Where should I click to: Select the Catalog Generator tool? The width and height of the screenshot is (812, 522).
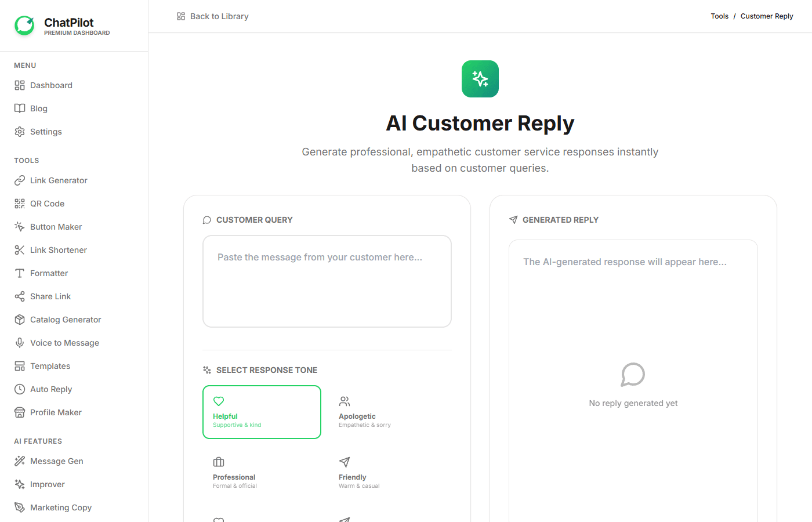pos(65,319)
